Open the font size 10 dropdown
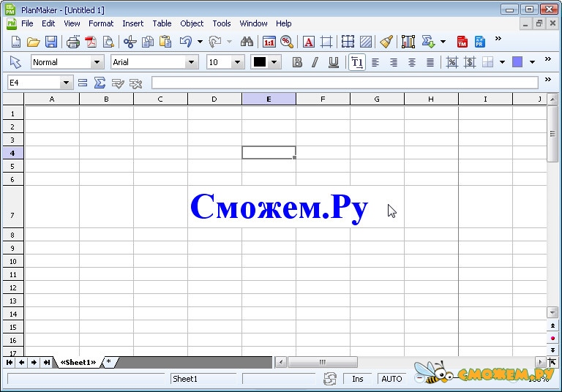Viewport: 562px width, 392px height. (237, 62)
